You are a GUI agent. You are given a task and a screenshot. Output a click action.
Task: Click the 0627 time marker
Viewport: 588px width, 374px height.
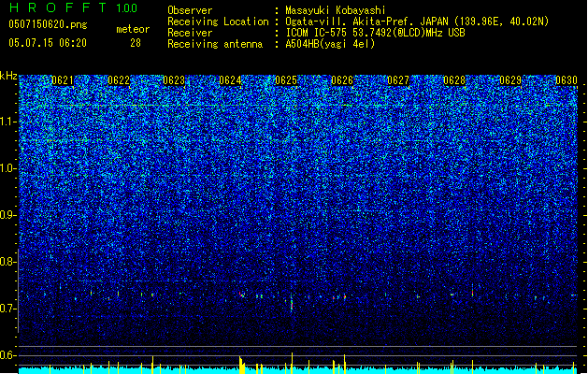[398, 80]
